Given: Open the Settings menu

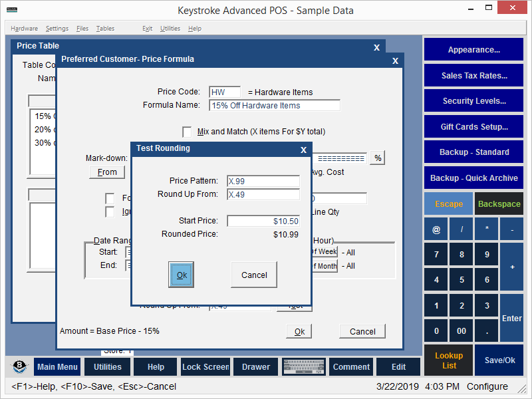Looking at the screenshot, I should click(x=57, y=29).
